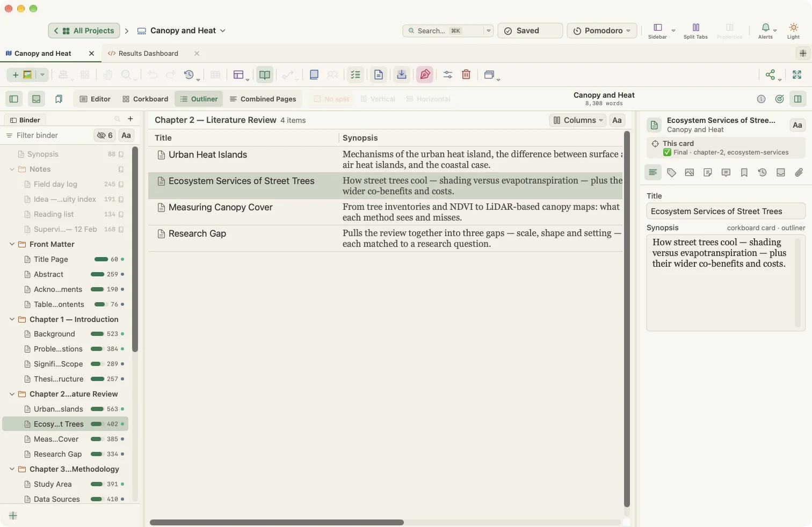Open the search options dropdown arrow
Screen dimensions: 812x527
488,31
